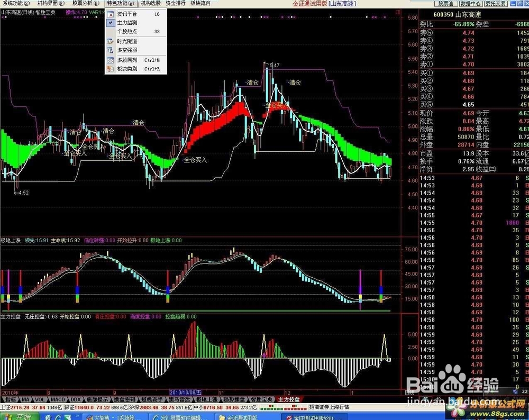Open the 资金排行 menu

pos(176,3)
